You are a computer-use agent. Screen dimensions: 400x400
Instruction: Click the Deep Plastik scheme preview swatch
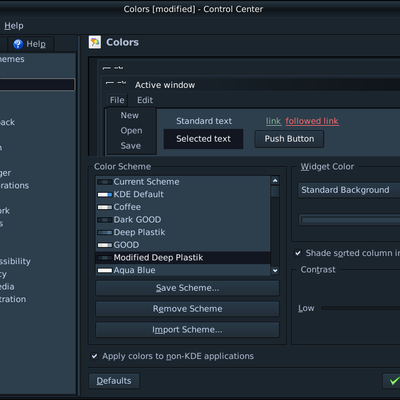click(x=105, y=232)
